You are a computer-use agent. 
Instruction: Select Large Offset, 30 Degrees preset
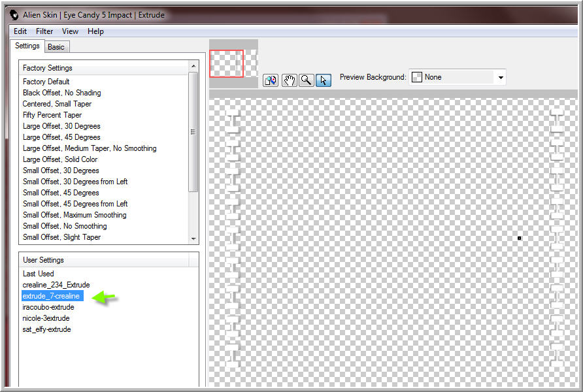61,126
